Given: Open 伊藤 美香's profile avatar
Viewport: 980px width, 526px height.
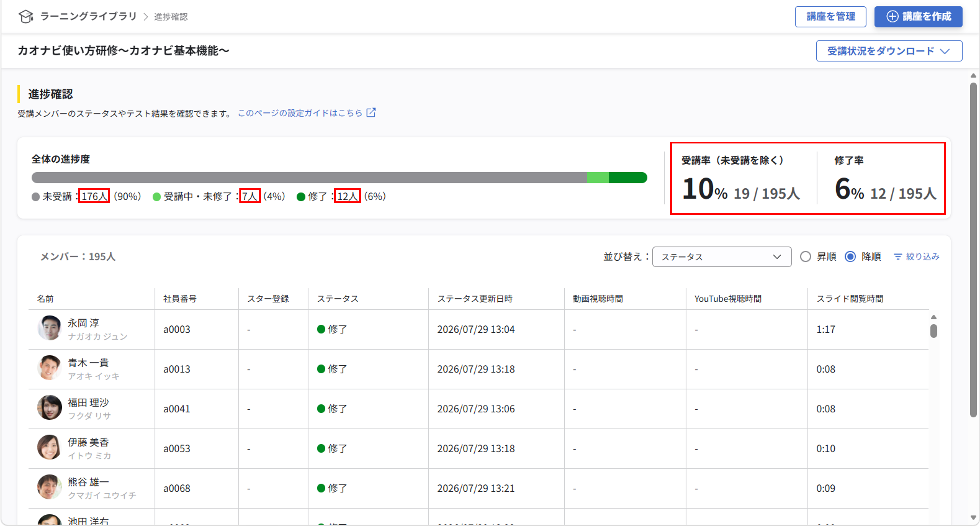Looking at the screenshot, I should [49, 447].
